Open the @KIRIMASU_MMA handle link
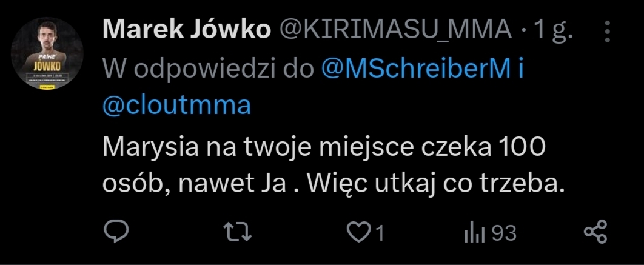644x265 pixels. pos(395,29)
